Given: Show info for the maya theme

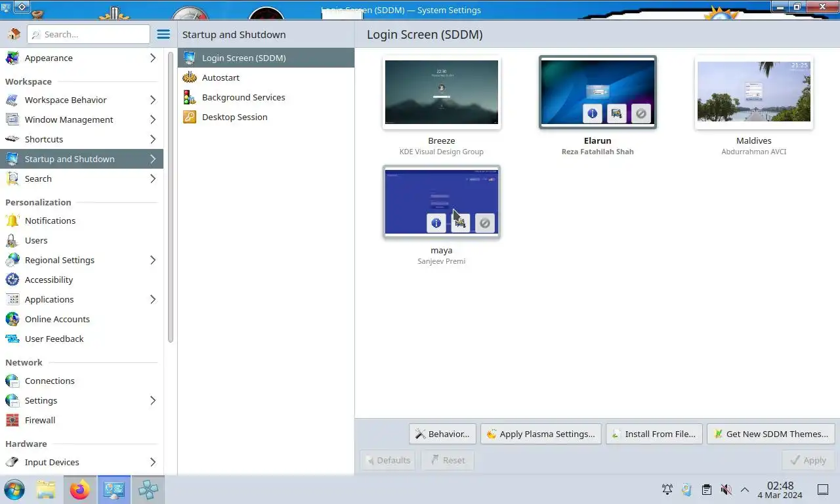Looking at the screenshot, I should coord(436,223).
